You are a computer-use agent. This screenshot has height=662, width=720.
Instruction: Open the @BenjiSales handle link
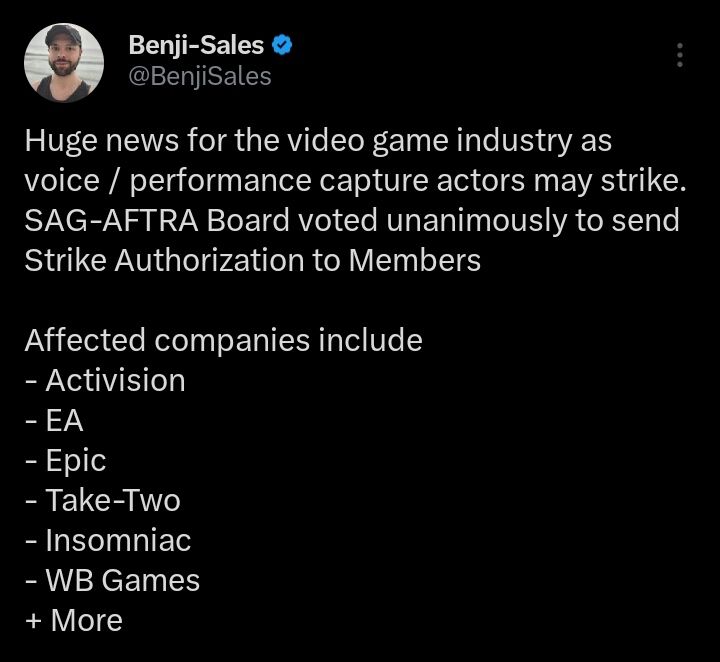(200, 77)
